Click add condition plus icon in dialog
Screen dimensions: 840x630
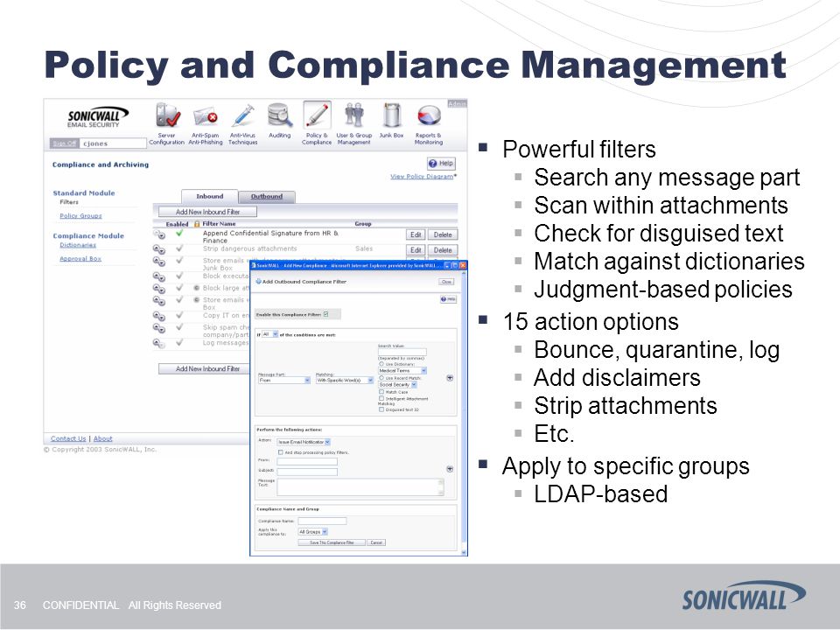tap(450, 378)
